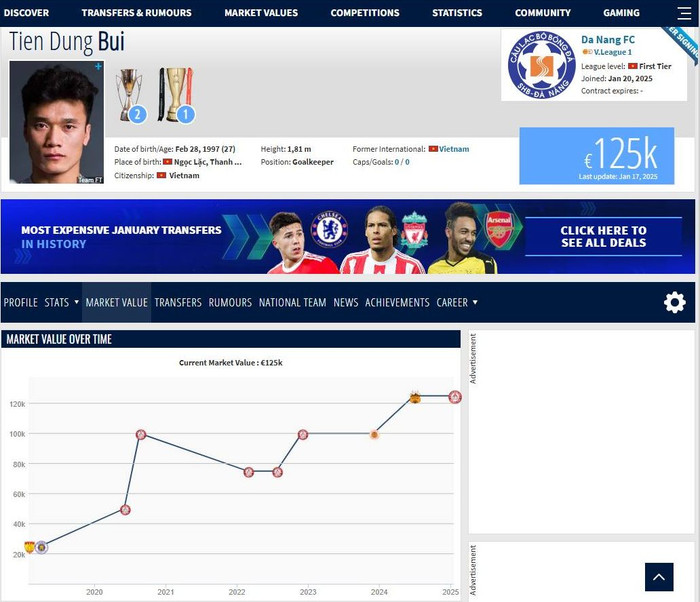Switch to the RUMOURS tab
Viewport: 700px width, 602px height.
pyautogui.click(x=230, y=302)
